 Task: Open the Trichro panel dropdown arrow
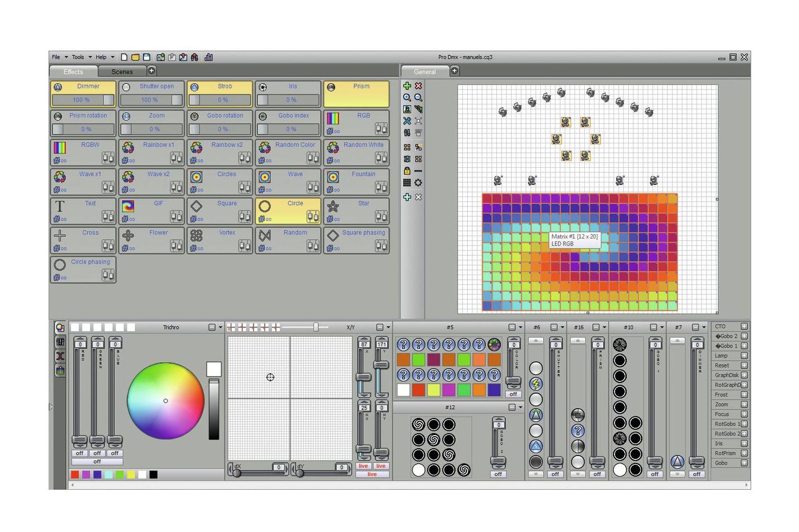pos(220,328)
